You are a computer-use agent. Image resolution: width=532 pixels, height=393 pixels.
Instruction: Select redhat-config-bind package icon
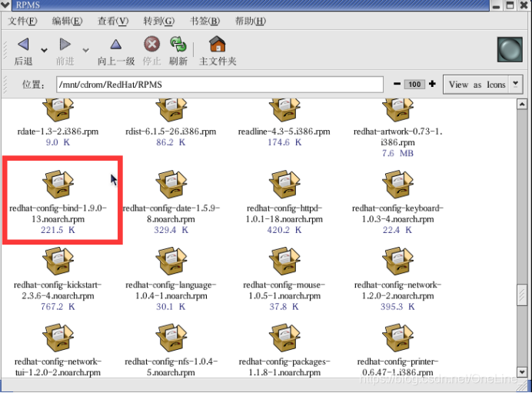coord(58,184)
